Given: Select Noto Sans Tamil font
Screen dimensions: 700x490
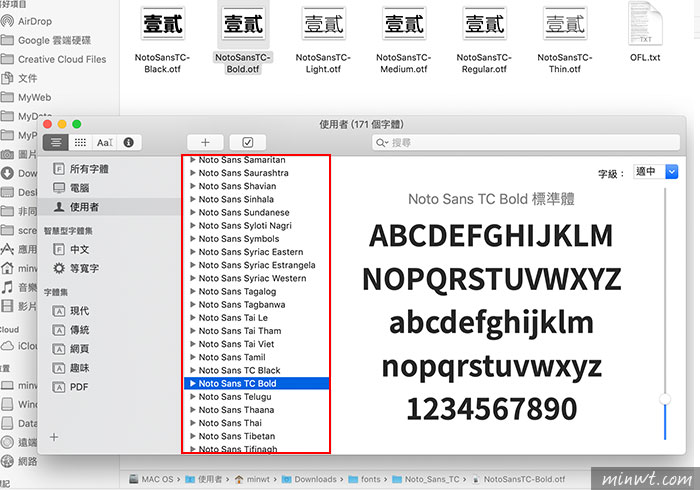Looking at the screenshot, I should (232, 357).
